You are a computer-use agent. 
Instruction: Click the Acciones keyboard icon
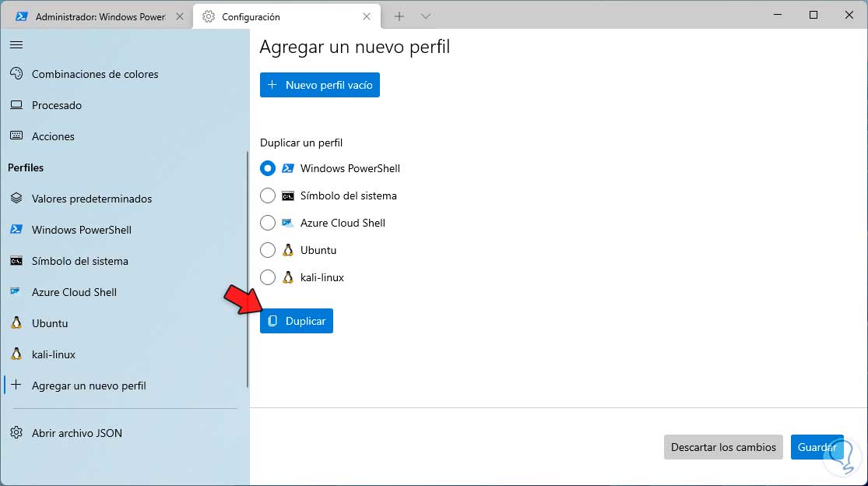[x=16, y=136]
